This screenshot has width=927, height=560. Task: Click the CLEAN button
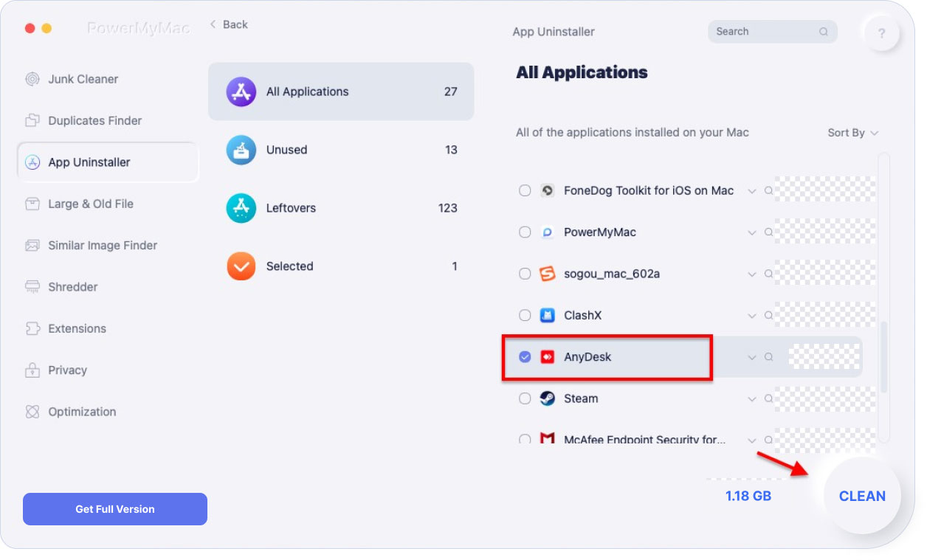pos(862,496)
